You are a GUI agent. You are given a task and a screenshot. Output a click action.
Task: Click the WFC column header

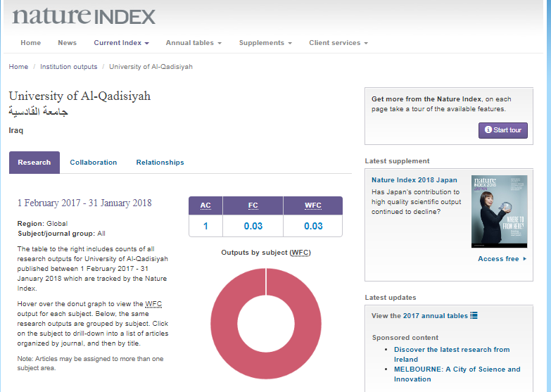tap(313, 206)
